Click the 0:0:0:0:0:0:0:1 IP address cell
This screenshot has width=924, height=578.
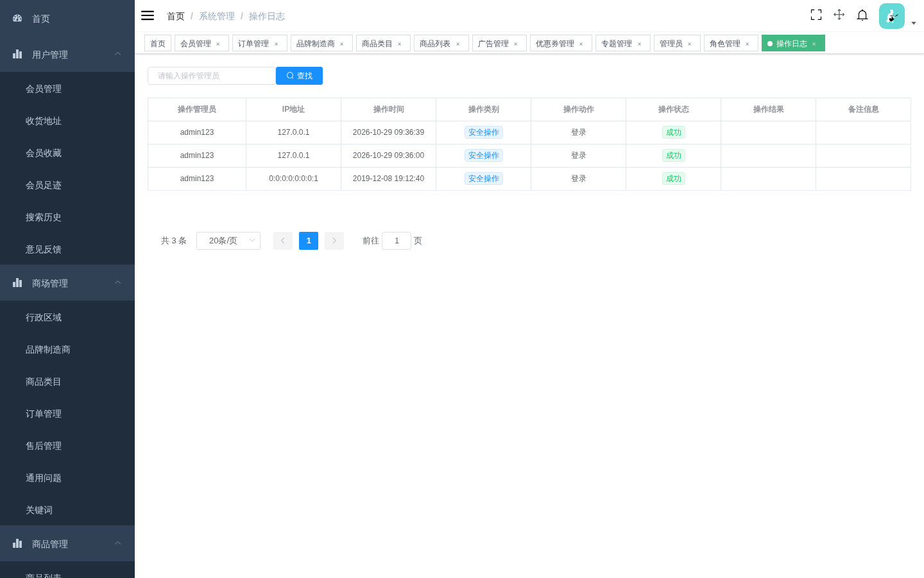tap(293, 179)
